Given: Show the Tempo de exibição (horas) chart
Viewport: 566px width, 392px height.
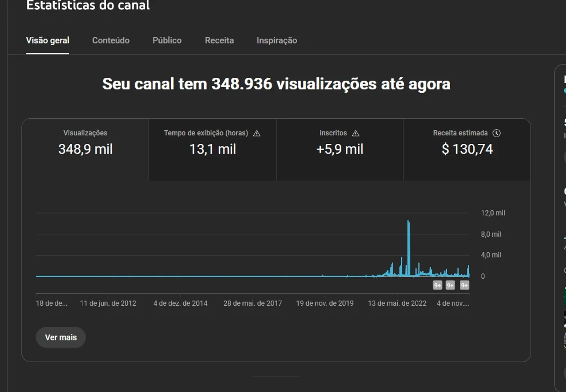Looking at the screenshot, I should [x=213, y=150].
